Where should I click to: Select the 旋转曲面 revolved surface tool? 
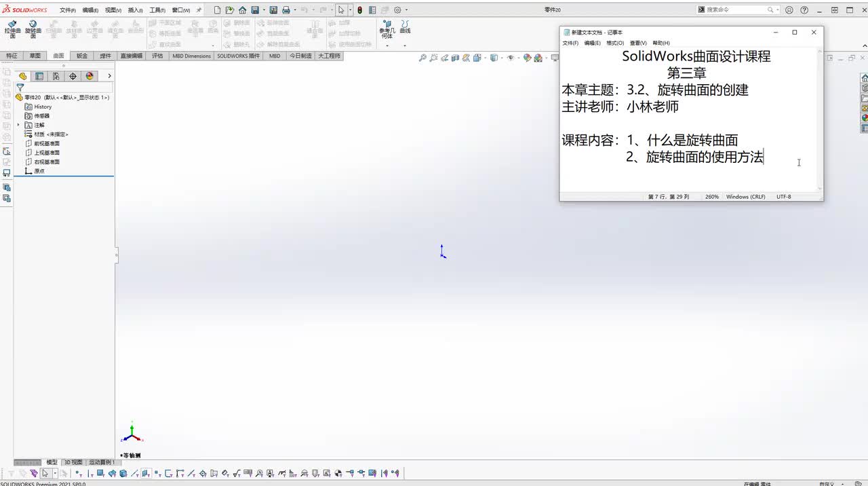(33, 29)
